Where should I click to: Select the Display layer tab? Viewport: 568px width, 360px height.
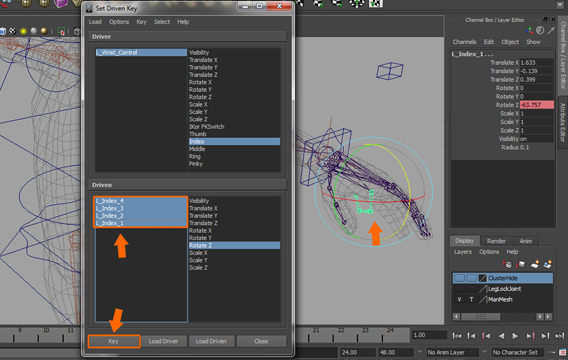point(465,241)
